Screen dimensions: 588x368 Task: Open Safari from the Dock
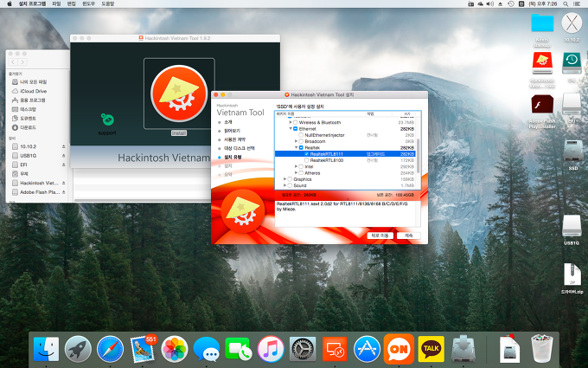(x=111, y=349)
